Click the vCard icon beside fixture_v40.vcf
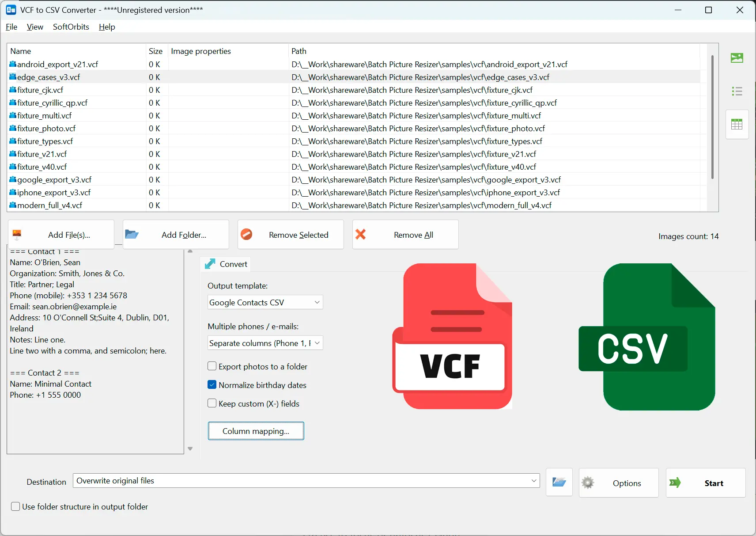The height and width of the screenshot is (536, 756). (13, 167)
